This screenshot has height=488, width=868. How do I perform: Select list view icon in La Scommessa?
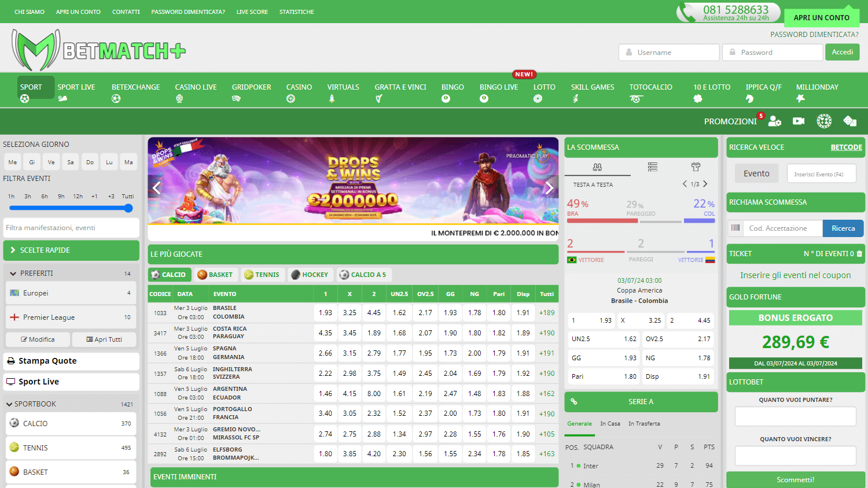point(652,167)
